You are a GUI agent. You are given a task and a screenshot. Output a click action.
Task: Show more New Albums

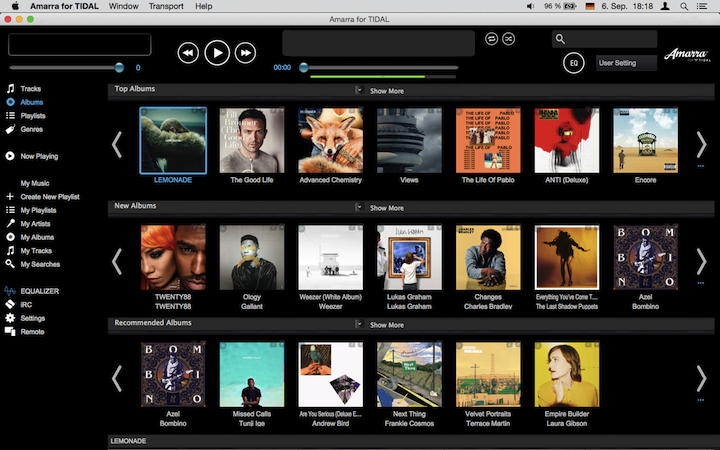[387, 208]
